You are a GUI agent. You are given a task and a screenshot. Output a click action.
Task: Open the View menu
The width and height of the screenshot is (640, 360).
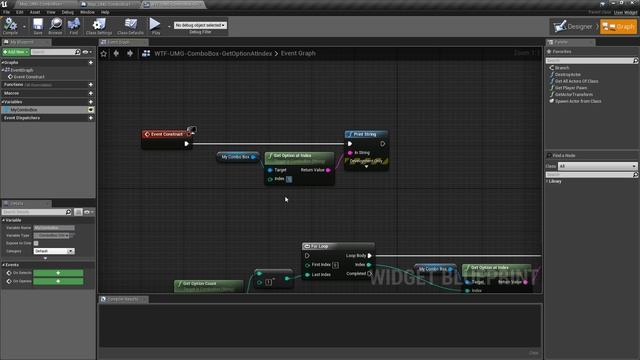tap(51, 12)
